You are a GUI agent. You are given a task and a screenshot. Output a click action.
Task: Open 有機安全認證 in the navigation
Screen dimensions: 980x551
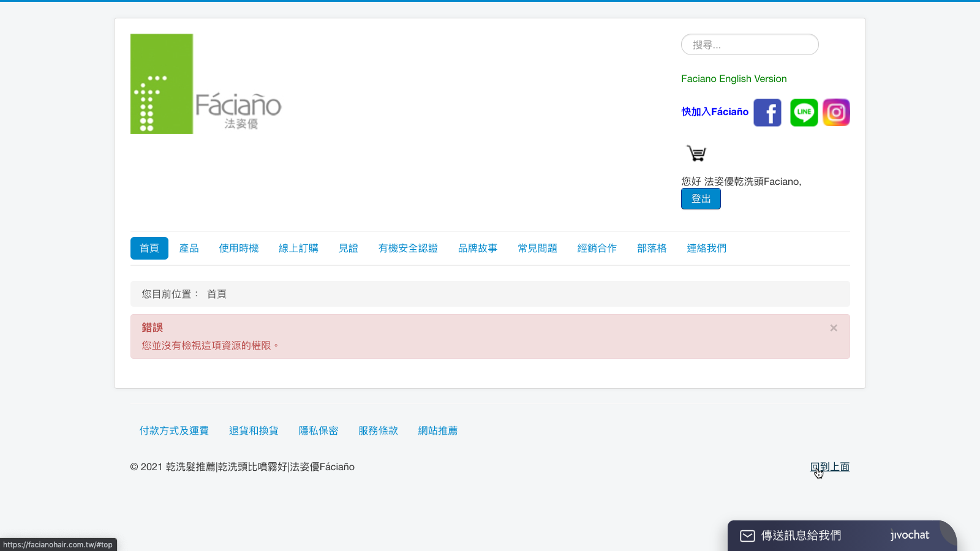[408, 249]
